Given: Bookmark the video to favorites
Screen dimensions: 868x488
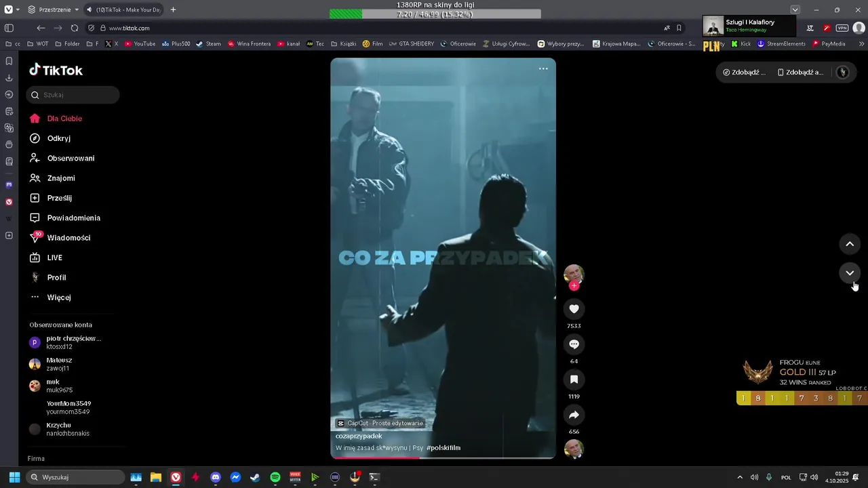Looking at the screenshot, I should tap(574, 380).
